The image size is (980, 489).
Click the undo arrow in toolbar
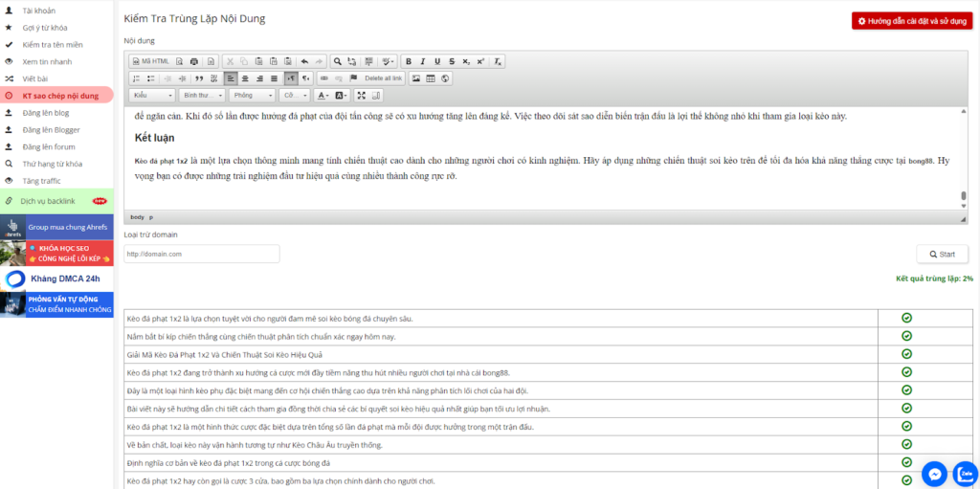coord(304,61)
